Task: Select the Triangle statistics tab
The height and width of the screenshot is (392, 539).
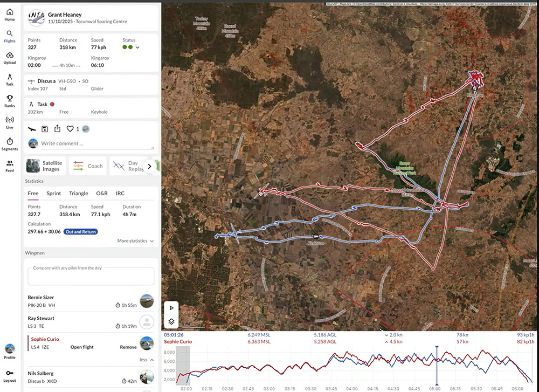Action: click(78, 193)
